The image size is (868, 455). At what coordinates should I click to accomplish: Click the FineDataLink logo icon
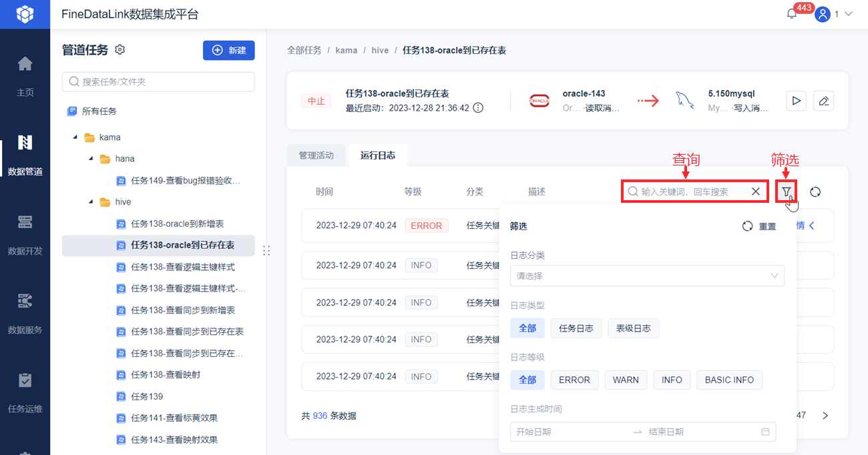point(25,13)
